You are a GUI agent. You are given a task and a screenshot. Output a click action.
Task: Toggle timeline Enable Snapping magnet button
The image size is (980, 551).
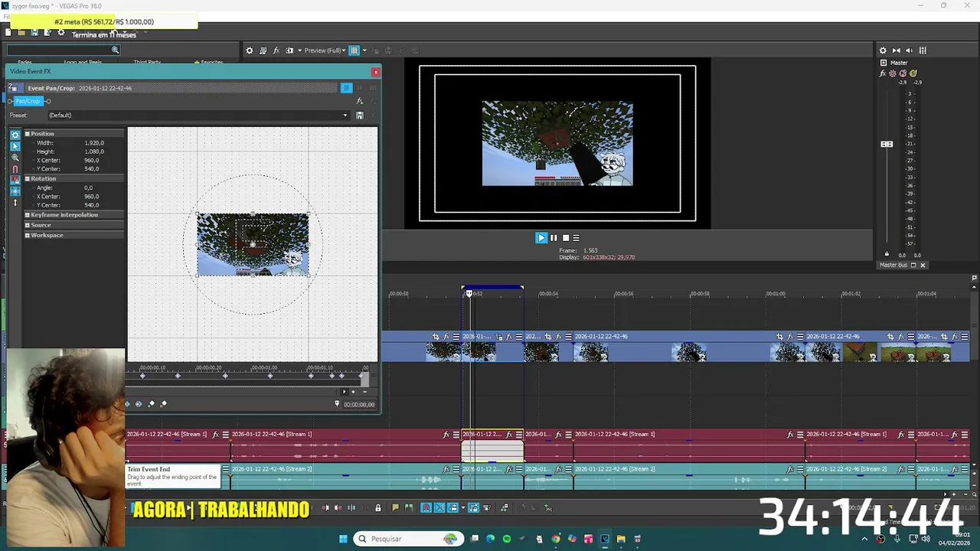(x=426, y=507)
